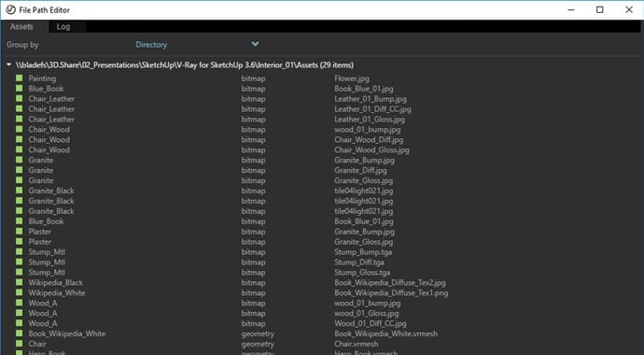The width and height of the screenshot is (644, 355).
Task: Click green status square of Chair_Wood_Diff.jpg row
Action: pyautogui.click(x=20, y=139)
